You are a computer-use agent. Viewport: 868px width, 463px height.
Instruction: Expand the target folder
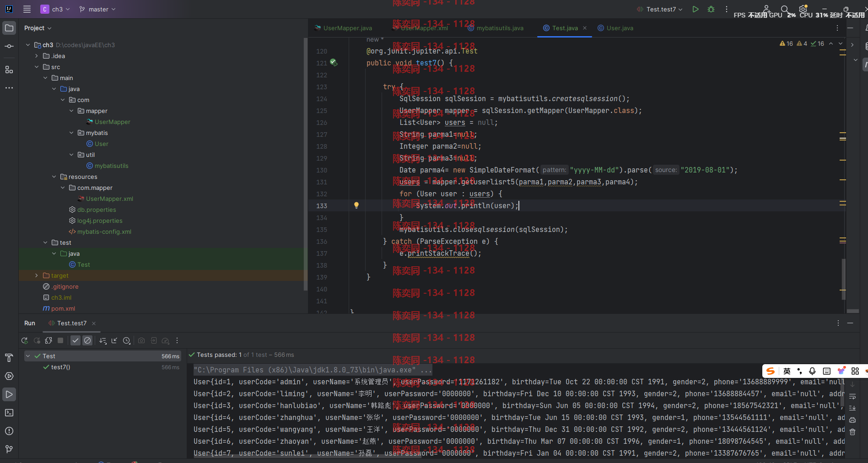click(37, 275)
